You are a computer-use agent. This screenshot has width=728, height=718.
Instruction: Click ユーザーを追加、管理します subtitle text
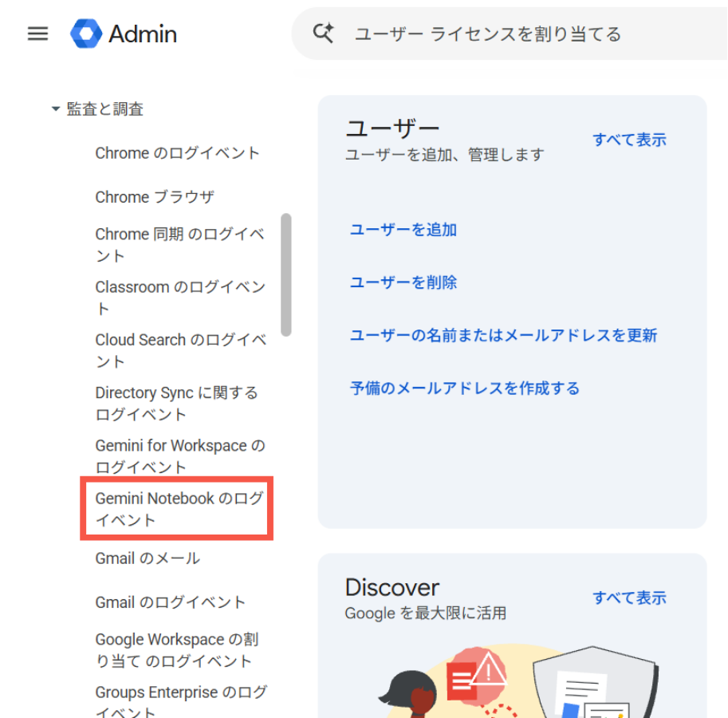(x=444, y=155)
